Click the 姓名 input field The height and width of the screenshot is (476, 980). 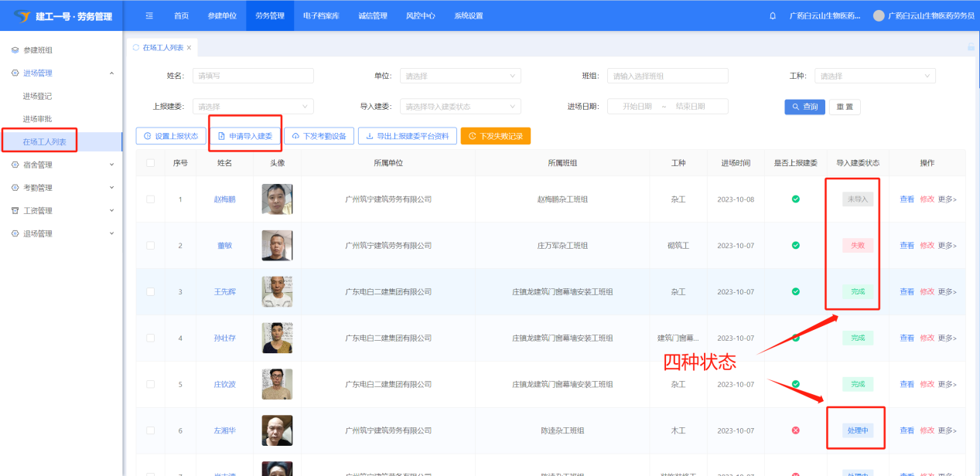(x=252, y=76)
